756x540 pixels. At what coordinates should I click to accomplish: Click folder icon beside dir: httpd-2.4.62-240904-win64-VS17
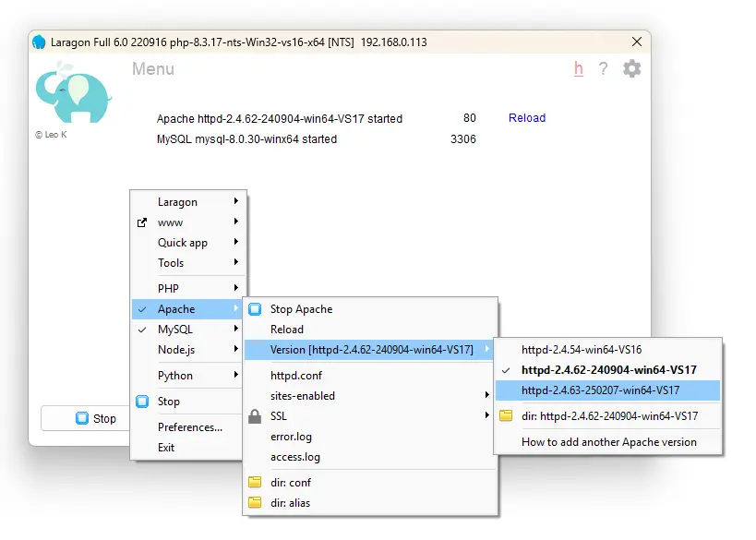tap(506, 415)
